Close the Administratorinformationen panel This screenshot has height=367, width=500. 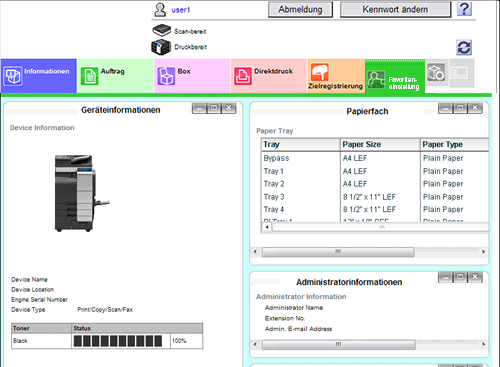(x=475, y=277)
